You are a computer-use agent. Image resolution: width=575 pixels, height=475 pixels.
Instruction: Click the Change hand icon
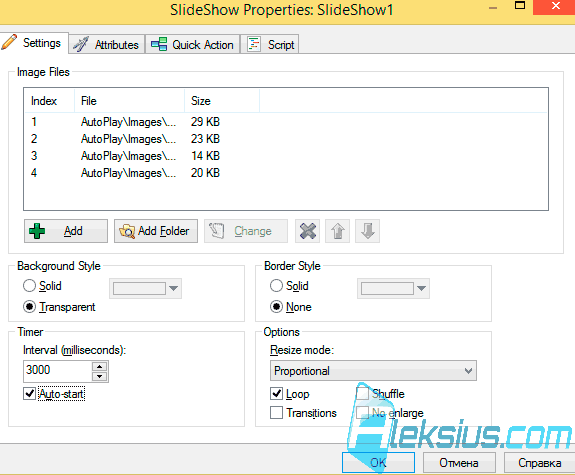217,231
